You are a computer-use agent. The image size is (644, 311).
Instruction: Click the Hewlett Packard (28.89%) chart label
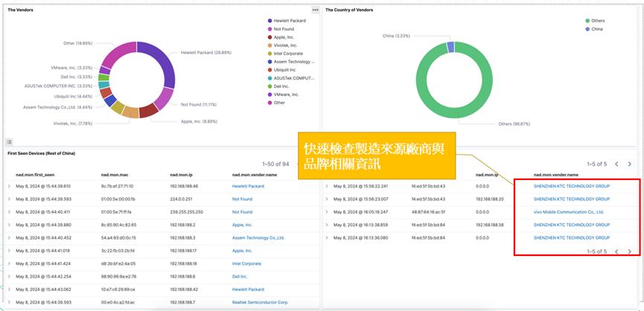pyautogui.click(x=206, y=53)
